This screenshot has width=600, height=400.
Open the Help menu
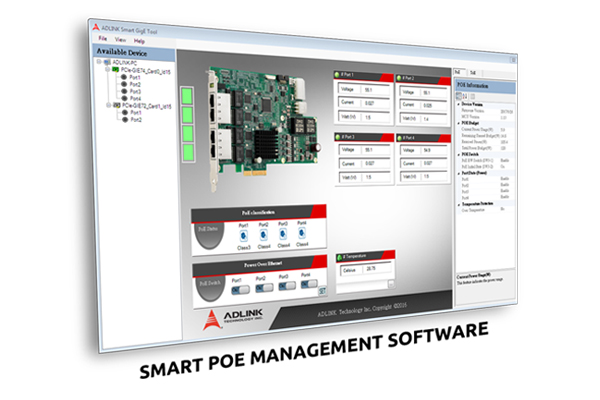pyautogui.click(x=139, y=41)
